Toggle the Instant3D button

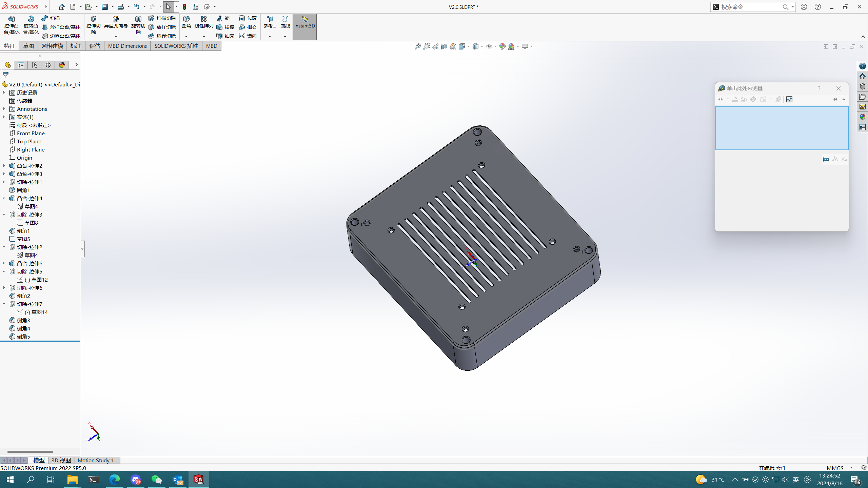click(x=304, y=27)
